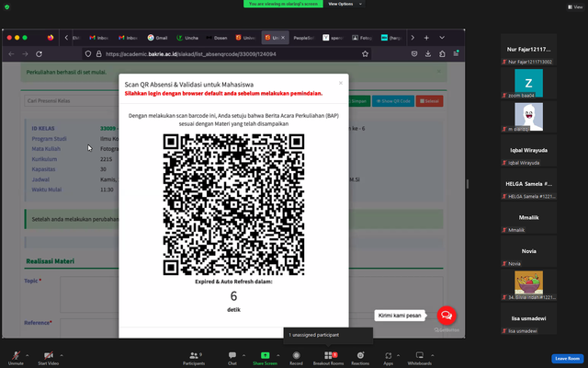This screenshot has height=368, width=588.
Task: Expand audio options arrow next to Unmute
Action: click(x=27, y=355)
